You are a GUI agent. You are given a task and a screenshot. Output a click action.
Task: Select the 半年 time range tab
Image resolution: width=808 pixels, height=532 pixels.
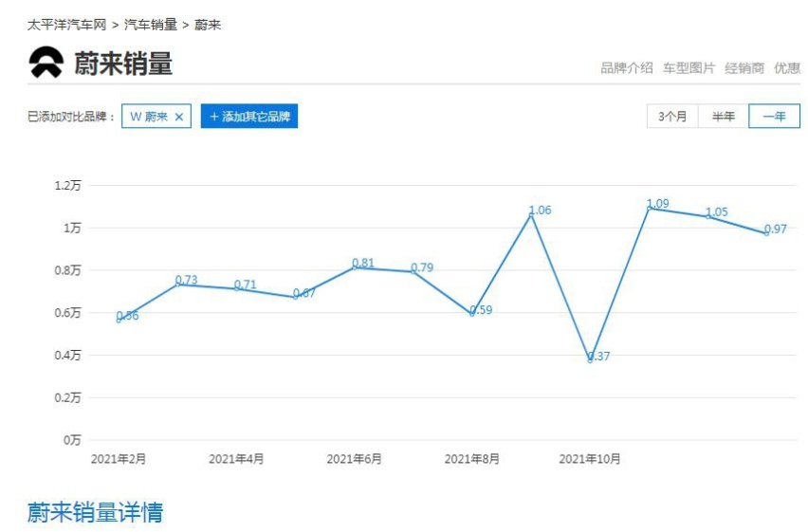723,116
